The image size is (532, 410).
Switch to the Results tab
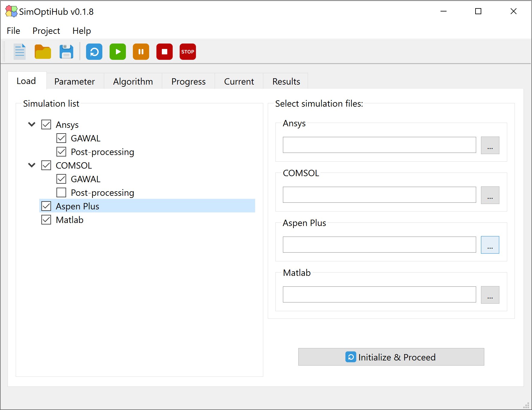pyautogui.click(x=286, y=81)
